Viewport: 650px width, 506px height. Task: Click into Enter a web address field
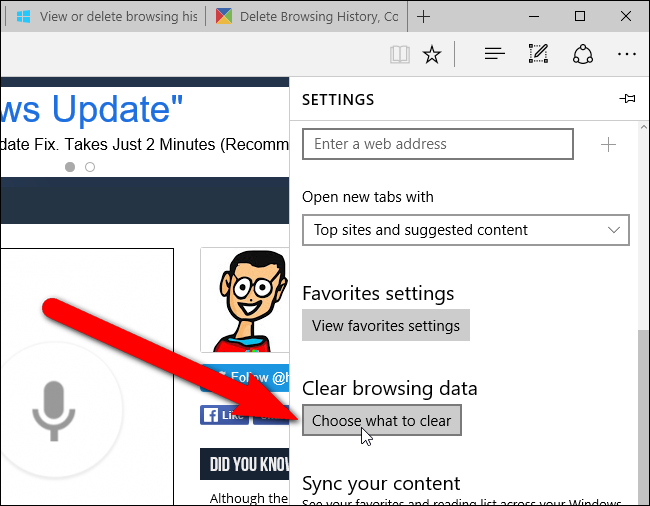(x=438, y=144)
